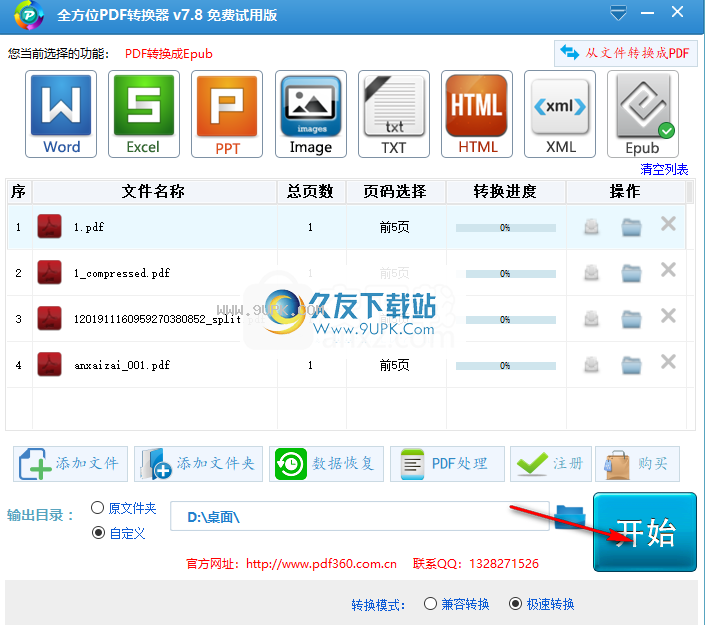Select file name anxaizai_001.pdf in list

coord(122,365)
